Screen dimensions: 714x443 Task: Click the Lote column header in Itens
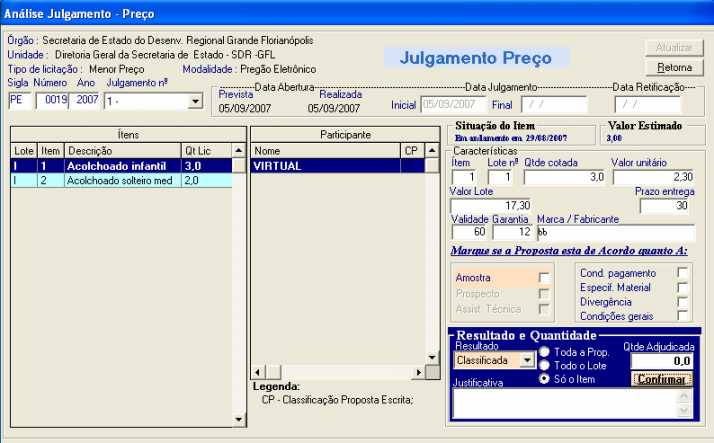[x=24, y=150]
